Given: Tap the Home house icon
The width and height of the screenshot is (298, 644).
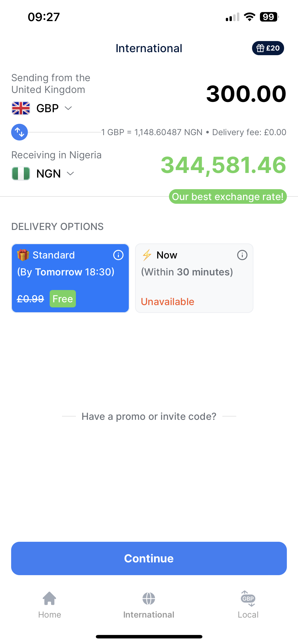Looking at the screenshot, I should pos(49,598).
